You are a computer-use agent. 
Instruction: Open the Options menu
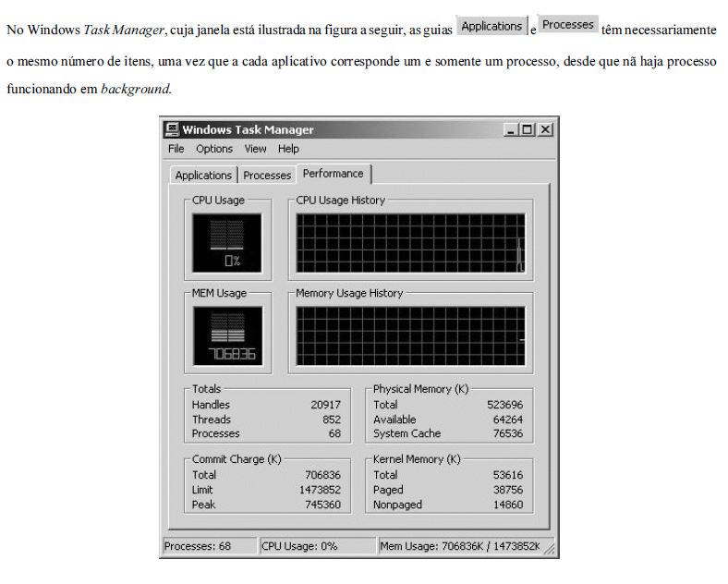214,149
